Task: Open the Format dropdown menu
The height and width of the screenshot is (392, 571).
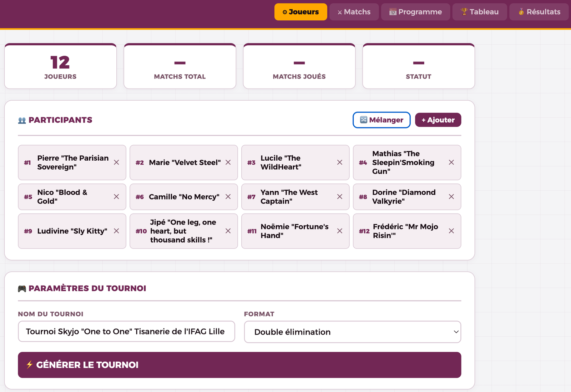Action: 352,332
